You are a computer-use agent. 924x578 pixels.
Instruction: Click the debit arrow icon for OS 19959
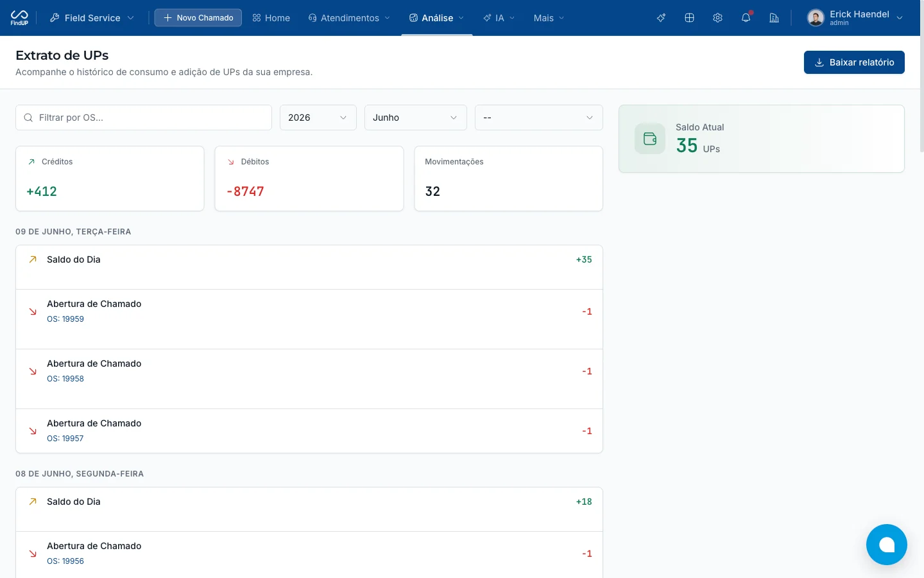tap(33, 311)
